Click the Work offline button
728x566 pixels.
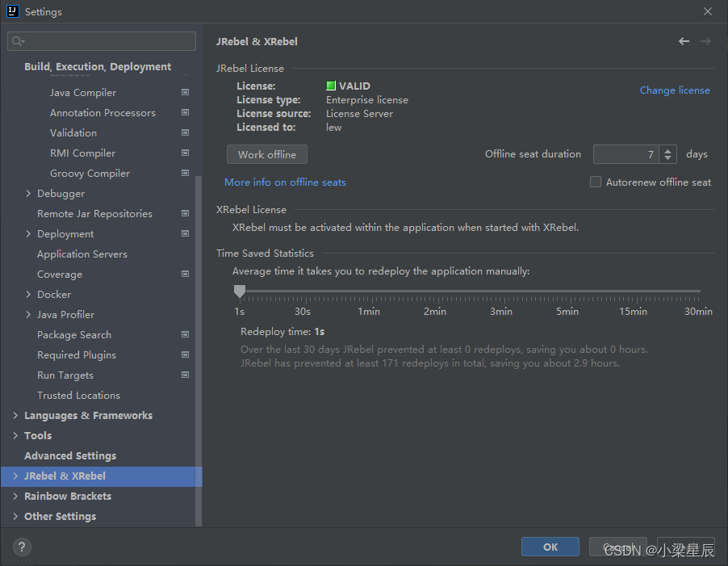coord(267,154)
